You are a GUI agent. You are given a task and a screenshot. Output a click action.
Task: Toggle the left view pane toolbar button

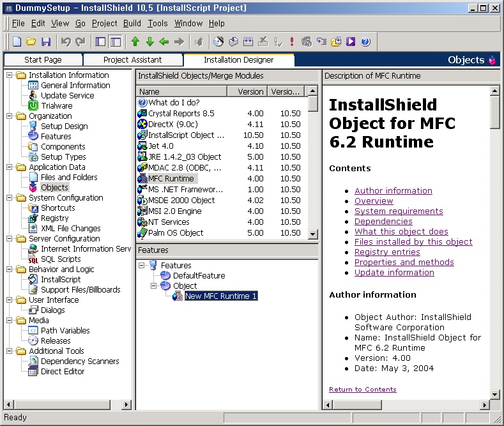[x=100, y=42]
